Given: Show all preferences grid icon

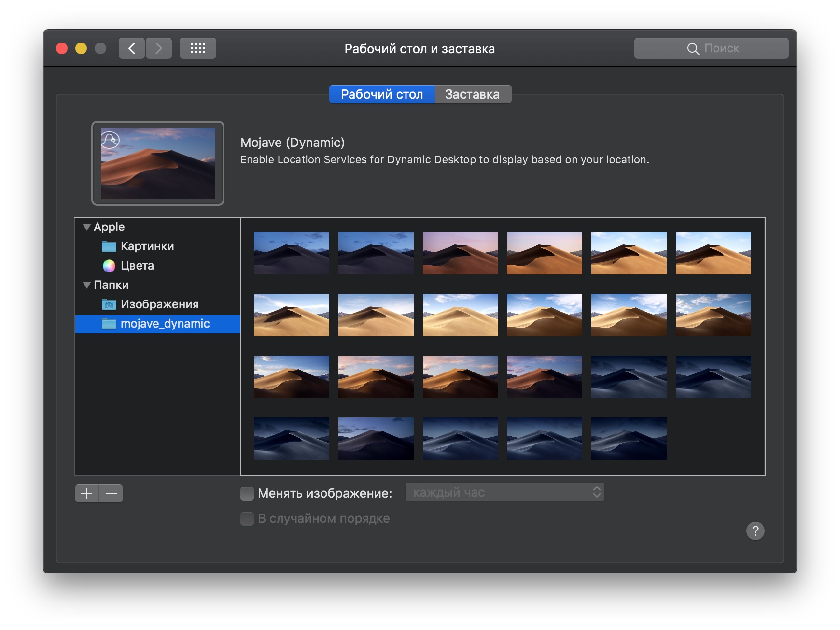Looking at the screenshot, I should [197, 48].
